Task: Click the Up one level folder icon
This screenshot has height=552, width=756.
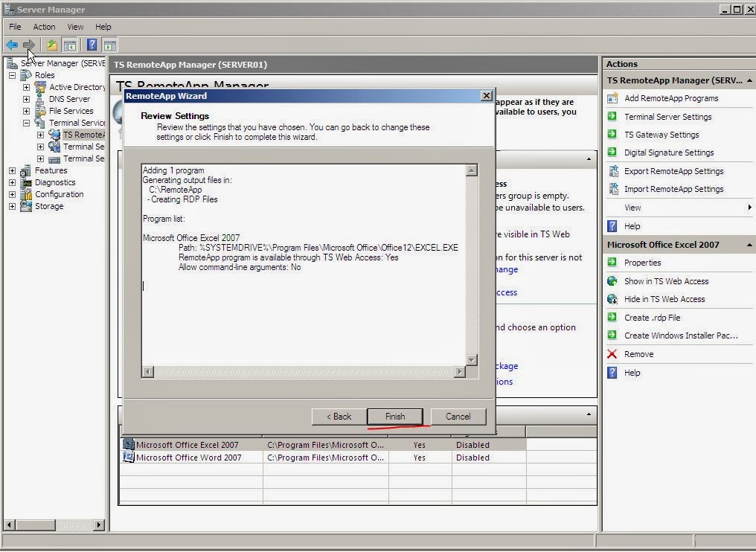Action: [x=51, y=45]
